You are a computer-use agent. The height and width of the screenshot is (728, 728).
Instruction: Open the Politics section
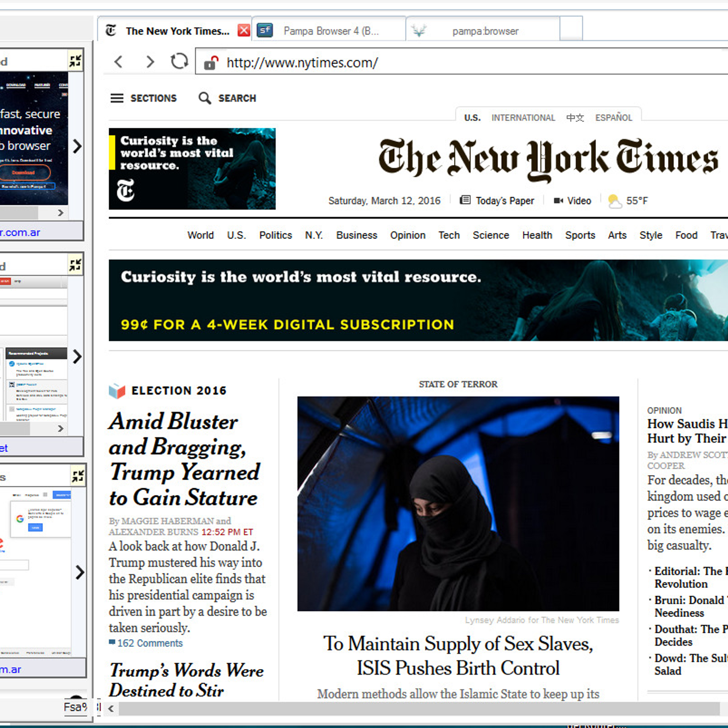275,235
